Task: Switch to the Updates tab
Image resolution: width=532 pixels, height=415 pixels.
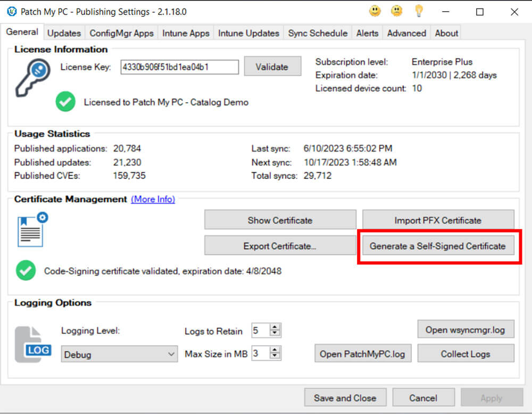Action: 64,34
